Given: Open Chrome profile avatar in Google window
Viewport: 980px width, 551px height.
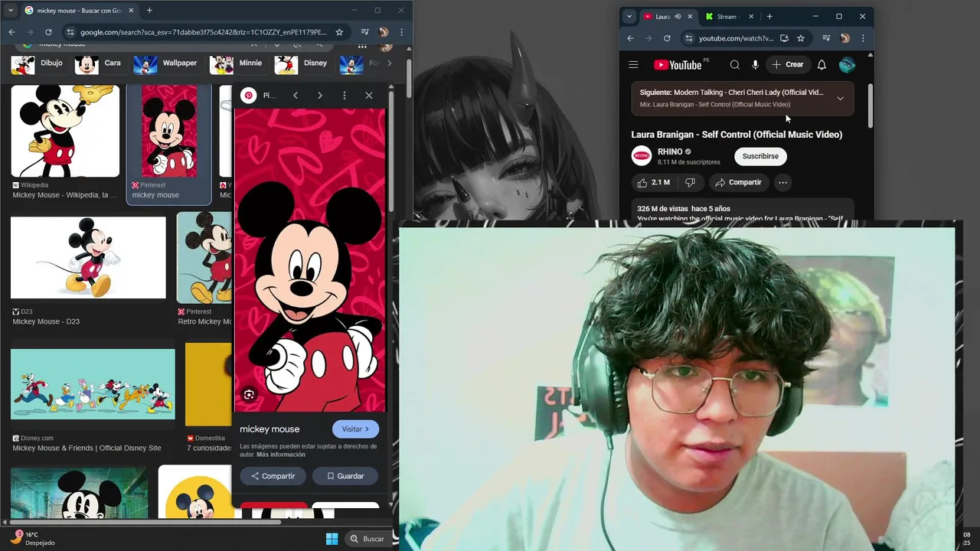Looking at the screenshot, I should (383, 32).
